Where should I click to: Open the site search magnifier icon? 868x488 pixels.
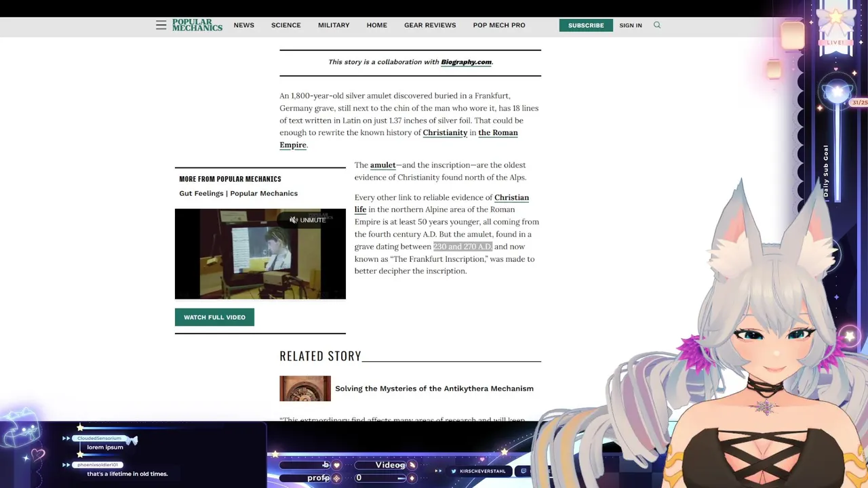point(657,25)
